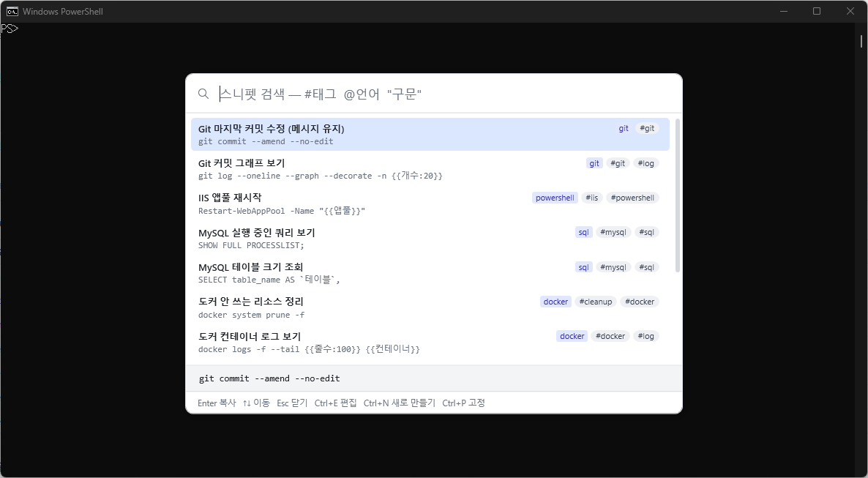Click git language badge on commit graph row
Screen dimensions: 868x478
pyautogui.click(x=594, y=163)
